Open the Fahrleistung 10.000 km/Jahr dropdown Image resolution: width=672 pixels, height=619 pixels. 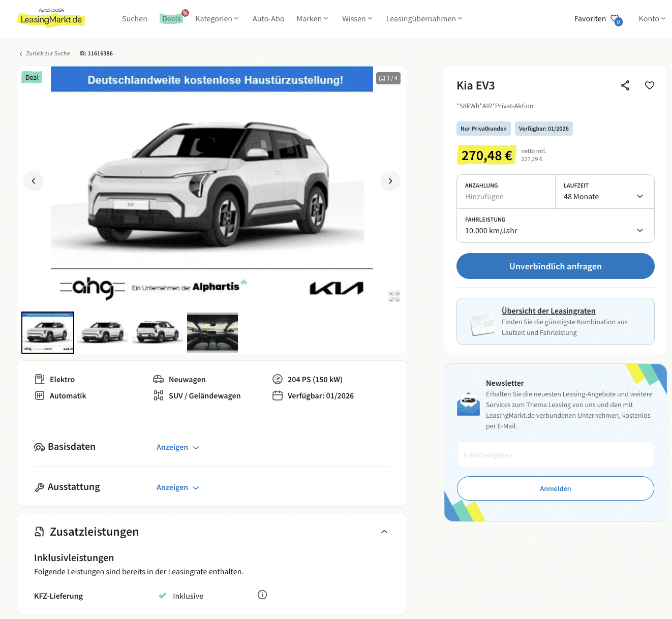coord(555,226)
